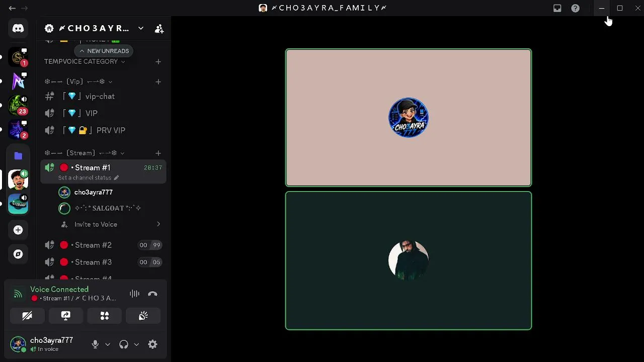Viewport: 644px width, 362px height.
Task: Create channel in Vip category
Action: tap(158, 81)
